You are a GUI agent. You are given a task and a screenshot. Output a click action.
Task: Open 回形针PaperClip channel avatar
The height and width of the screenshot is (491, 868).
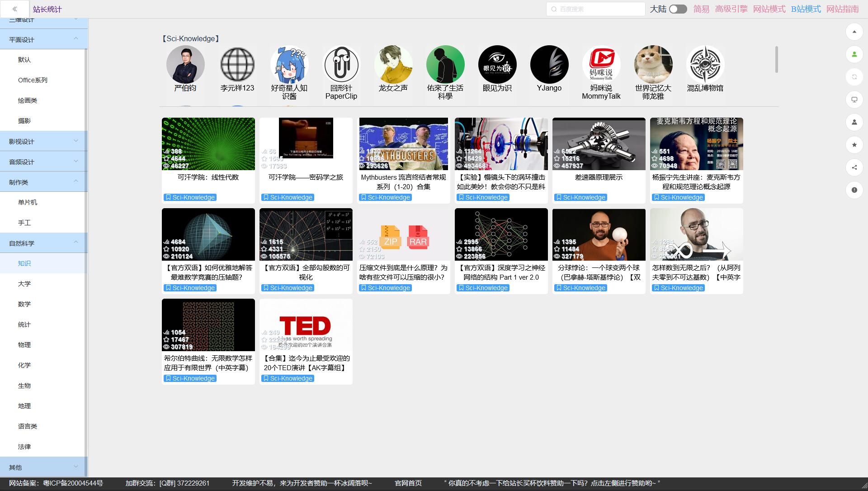coord(341,65)
